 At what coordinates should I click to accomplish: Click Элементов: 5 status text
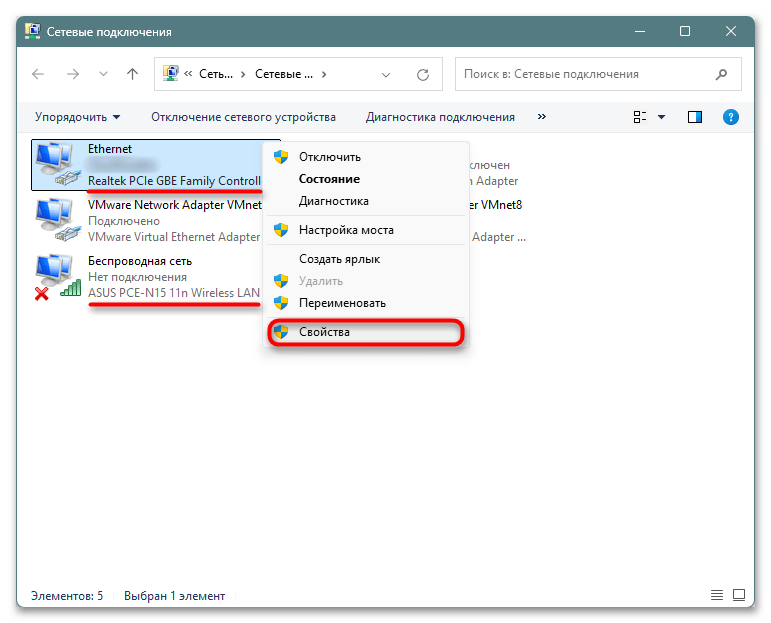point(67,596)
